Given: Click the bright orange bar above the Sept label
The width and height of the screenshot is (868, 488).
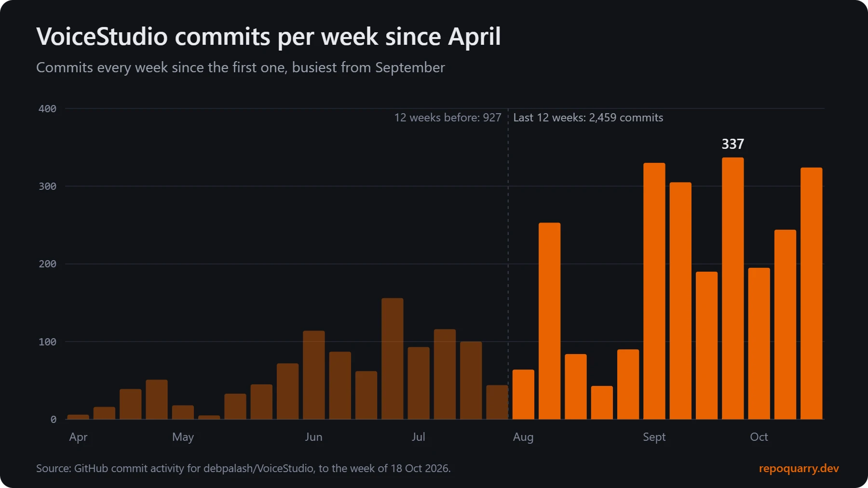Looking at the screenshot, I should [x=654, y=291].
